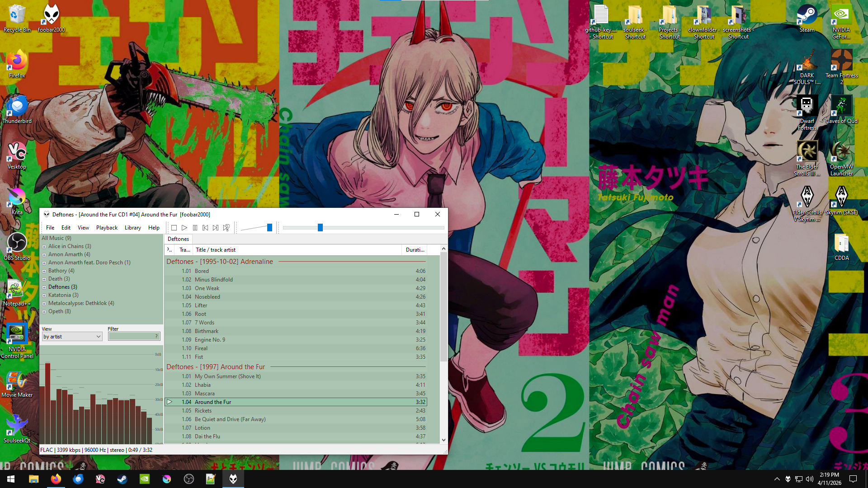The image size is (868, 488).
Task: Skip to the next track
Action: point(216,228)
